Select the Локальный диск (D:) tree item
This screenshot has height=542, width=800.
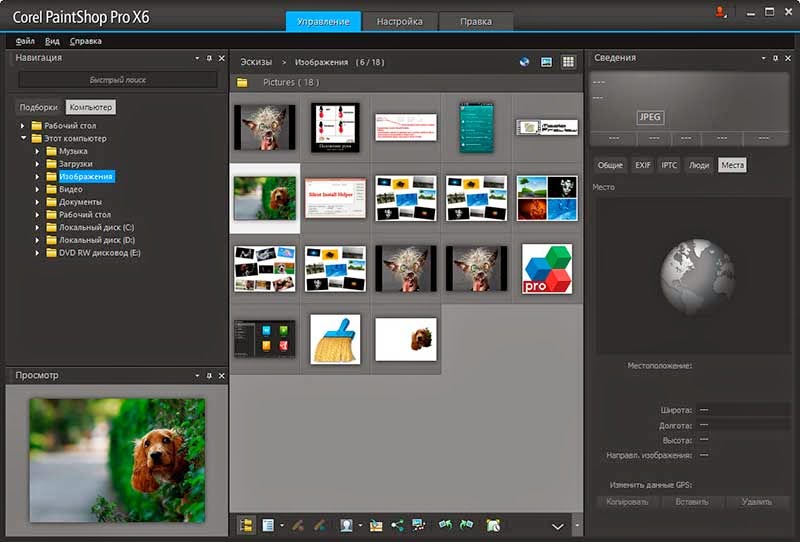pos(97,240)
